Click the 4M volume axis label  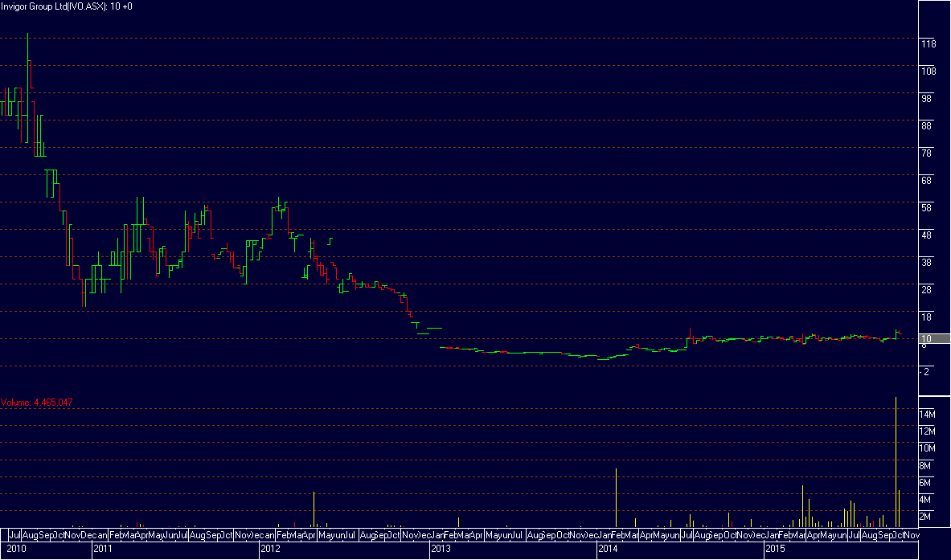(925, 500)
